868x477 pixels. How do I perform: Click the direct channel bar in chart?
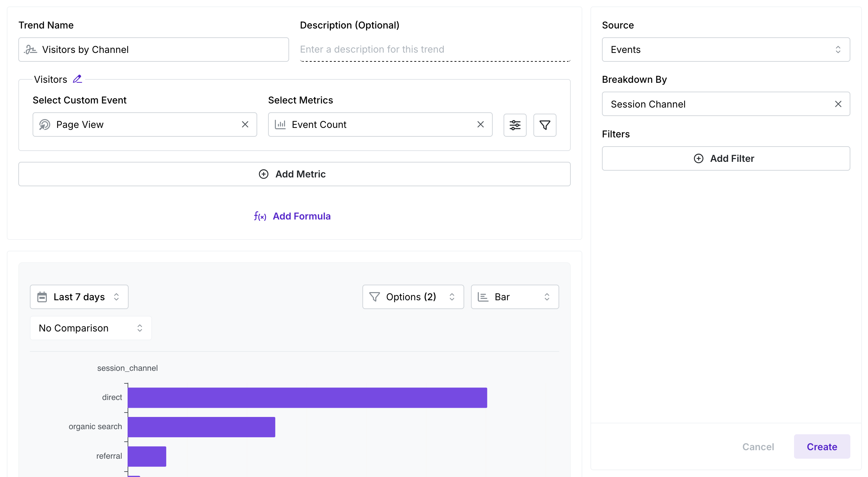(307, 398)
